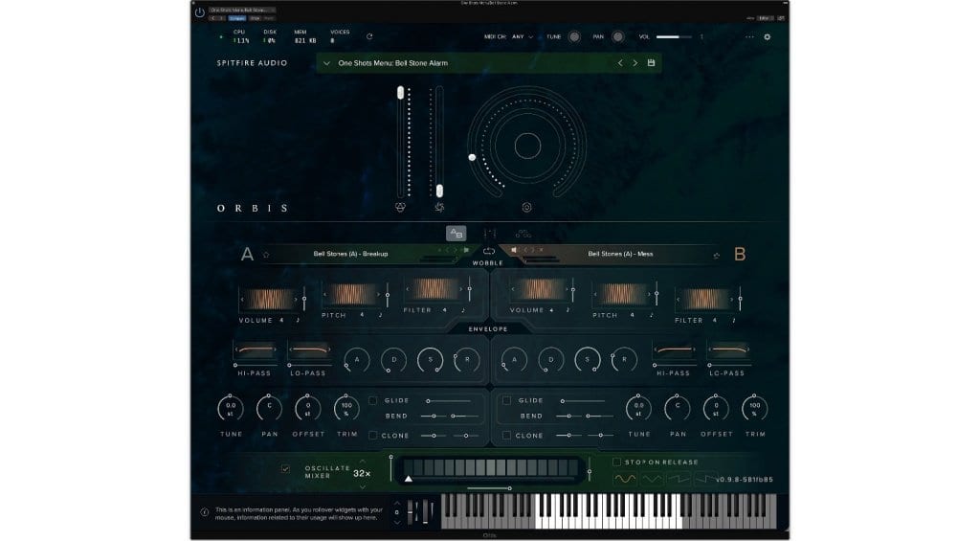980x541 pixels.
Task: Click the layer B envelope Release knob
Action: (624, 360)
